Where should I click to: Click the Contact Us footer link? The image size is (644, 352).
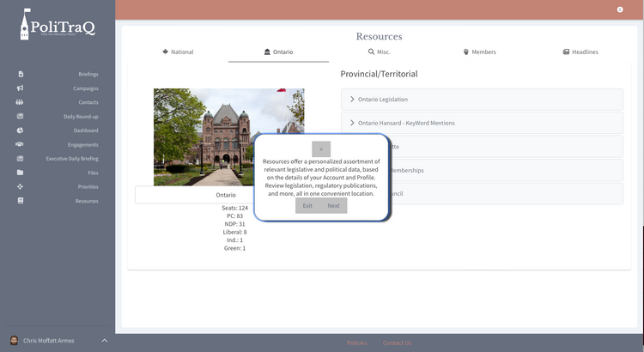(x=397, y=343)
